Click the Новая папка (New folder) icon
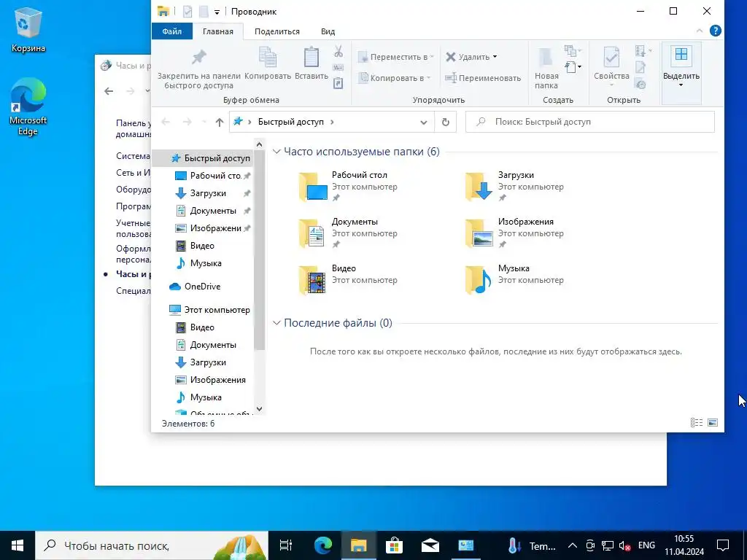 point(546,57)
